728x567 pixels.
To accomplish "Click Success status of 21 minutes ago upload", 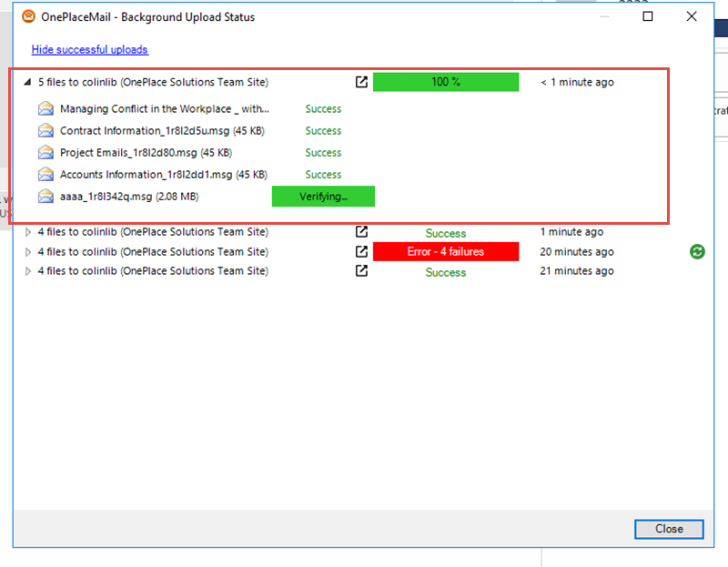I will tap(446, 272).
